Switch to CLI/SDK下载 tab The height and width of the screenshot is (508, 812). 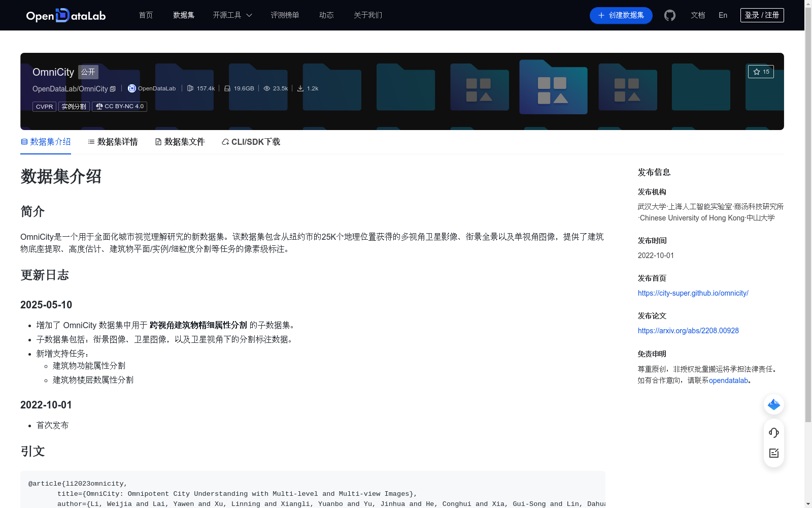coord(251,142)
